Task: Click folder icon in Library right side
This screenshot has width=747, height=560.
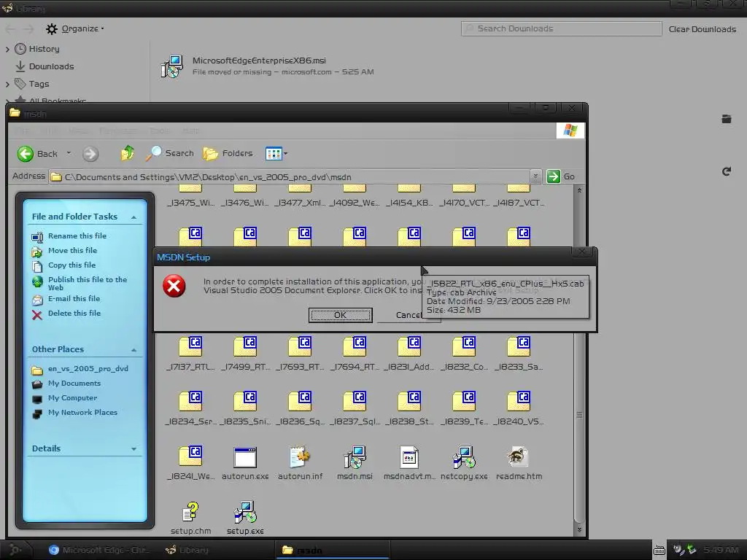Action: click(726, 119)
